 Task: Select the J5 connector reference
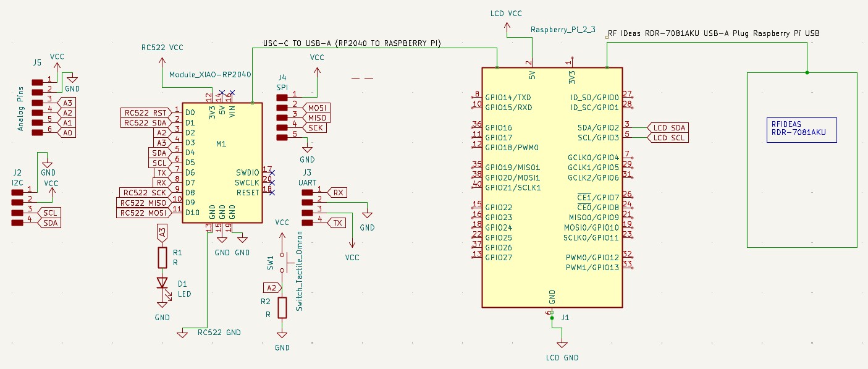point(37,62)
